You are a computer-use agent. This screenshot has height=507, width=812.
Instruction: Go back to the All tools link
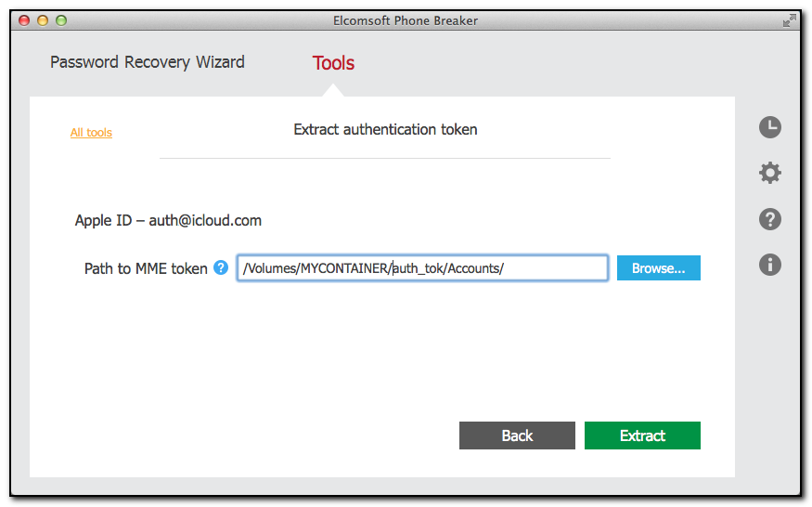(91, 133)
